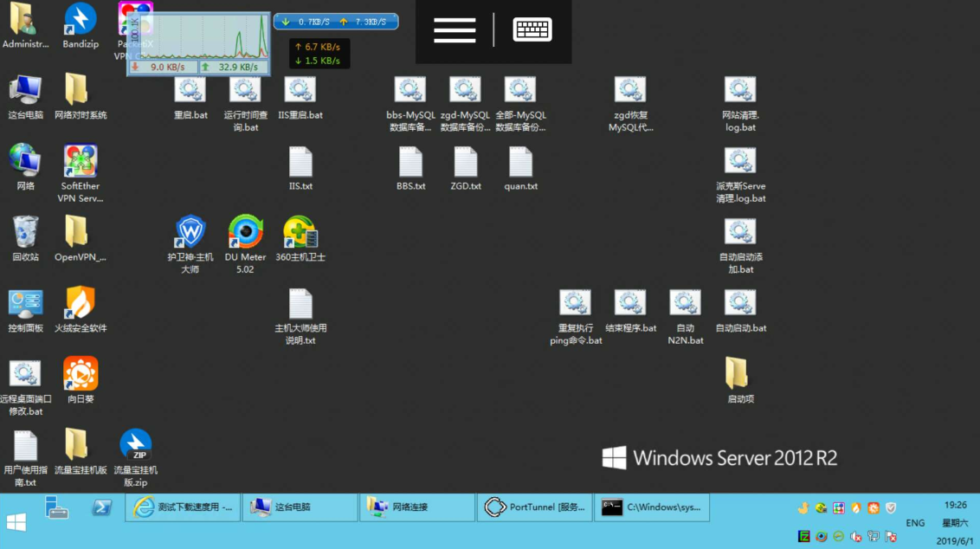Switch to the PortTunnel taskbar window
This screenshot has width=980, height=549.
(x=534, y=507)
